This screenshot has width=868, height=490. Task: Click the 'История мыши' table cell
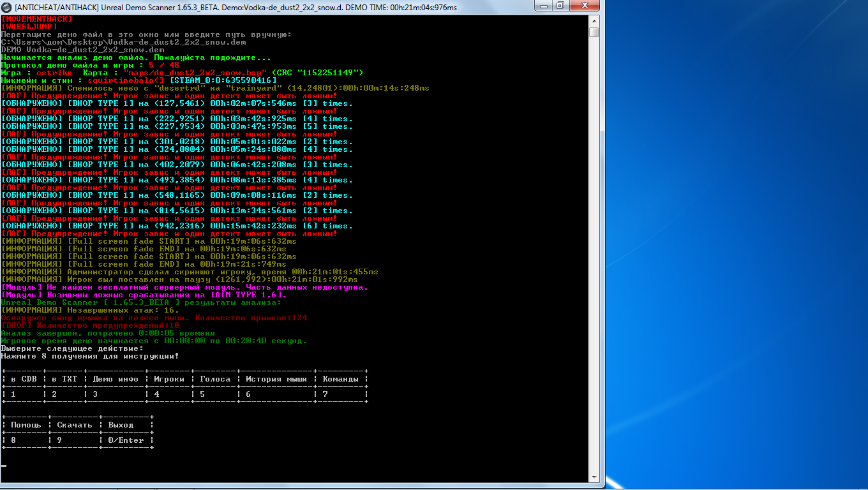point(277,379)
